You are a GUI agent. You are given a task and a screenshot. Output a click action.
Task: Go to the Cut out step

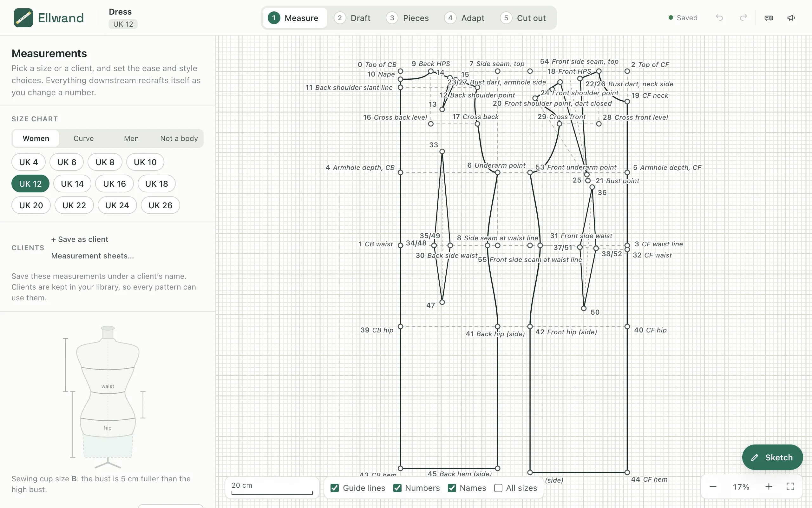[523, 18]
